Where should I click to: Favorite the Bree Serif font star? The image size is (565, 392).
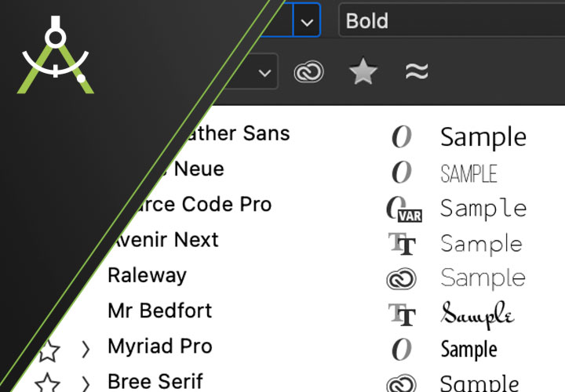coord(47,383)
